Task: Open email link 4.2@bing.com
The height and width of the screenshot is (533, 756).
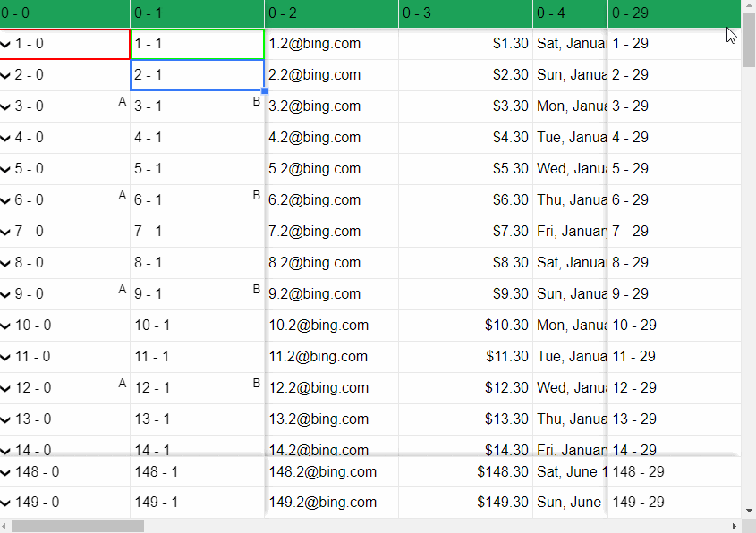Action: pos(314,138)
